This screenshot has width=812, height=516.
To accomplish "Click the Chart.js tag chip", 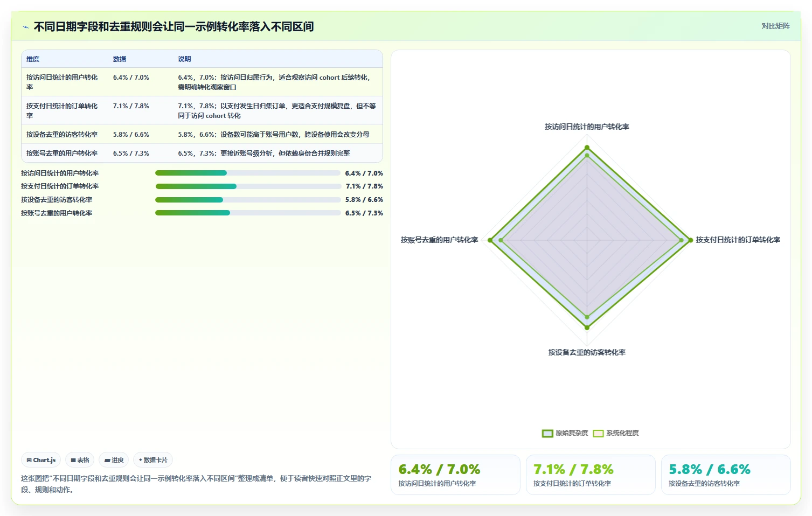I will pos(41,460).
